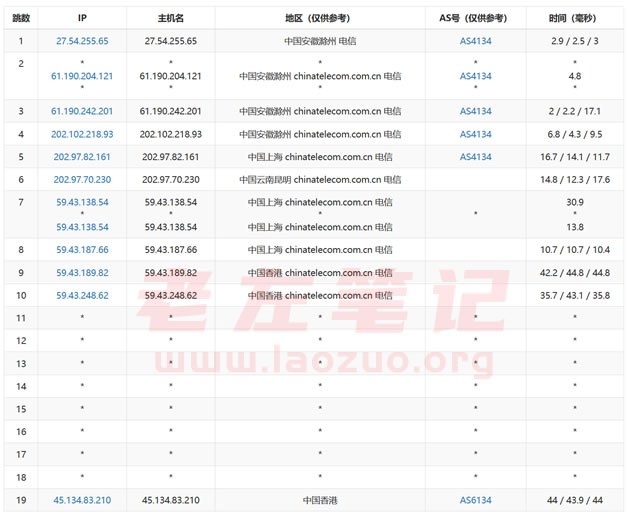The image size is (628, 513).
Task: Click the 时间（毫秒）column header
Action: coord(574,18)
